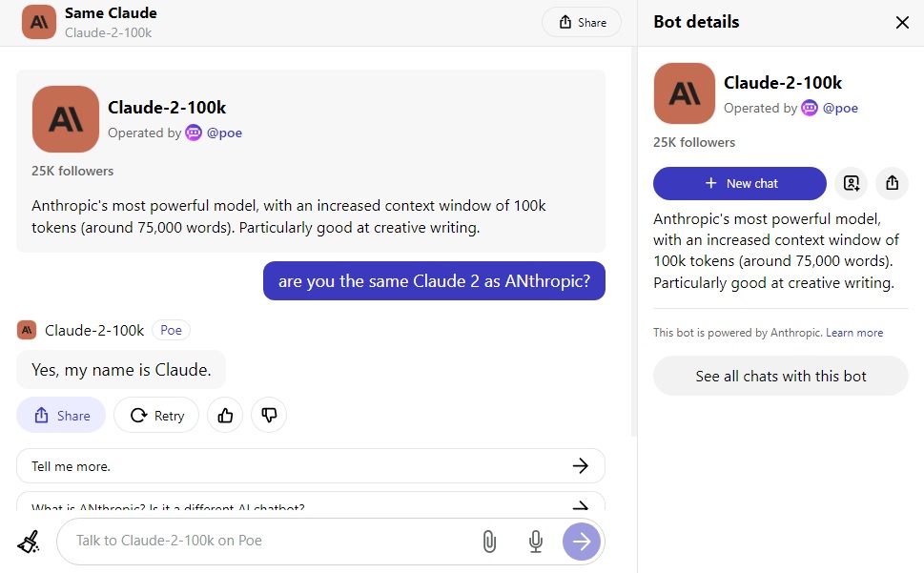
Task: Share the bot's reply message
Action: coord(61,415)
